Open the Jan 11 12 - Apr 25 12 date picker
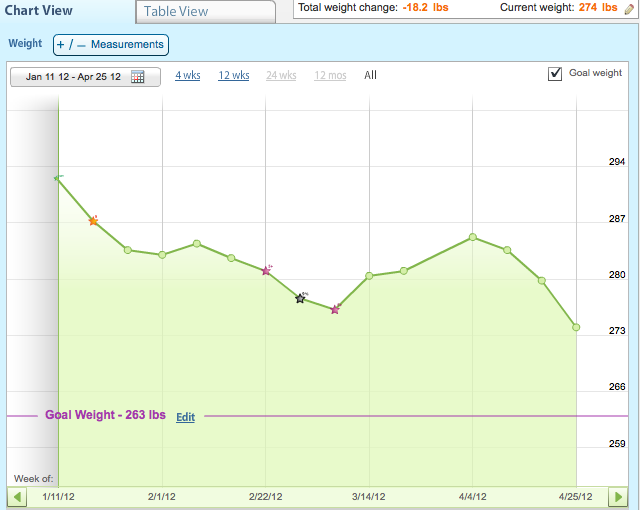The width and height of the screenshot is (640, 510). (85, 77)
